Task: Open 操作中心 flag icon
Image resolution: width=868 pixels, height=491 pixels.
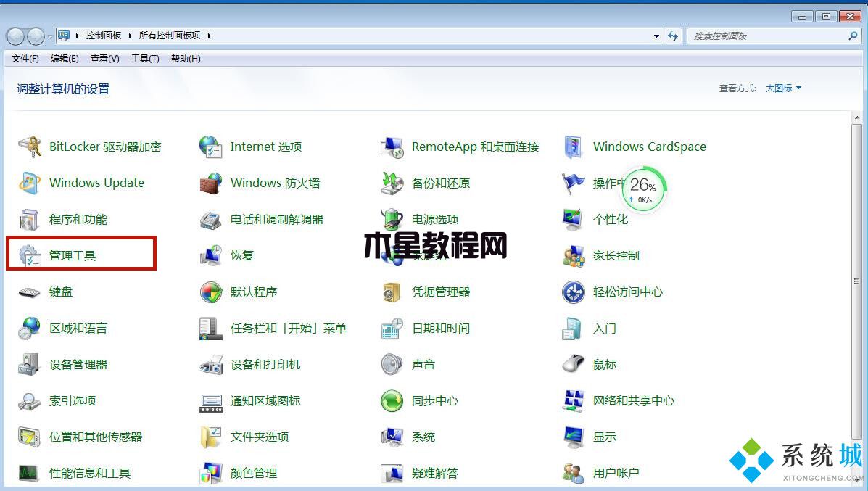Action: click(574, 183)
